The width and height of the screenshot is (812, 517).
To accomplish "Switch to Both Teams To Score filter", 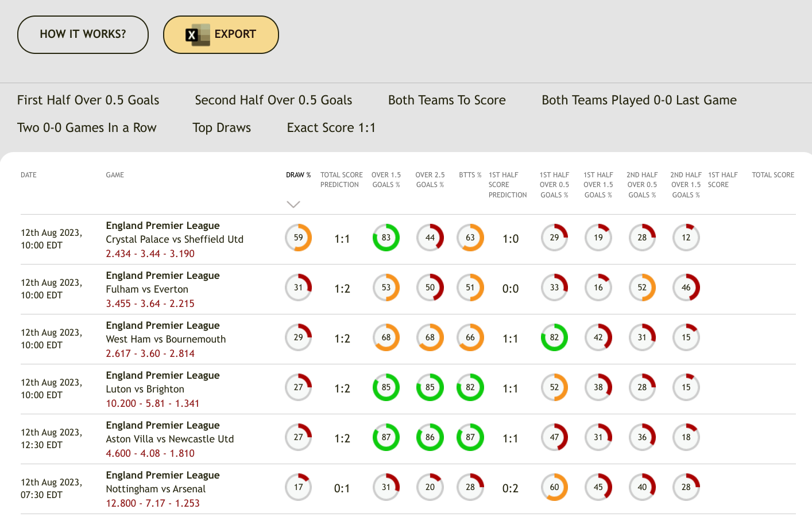I will tap(447, 100).
